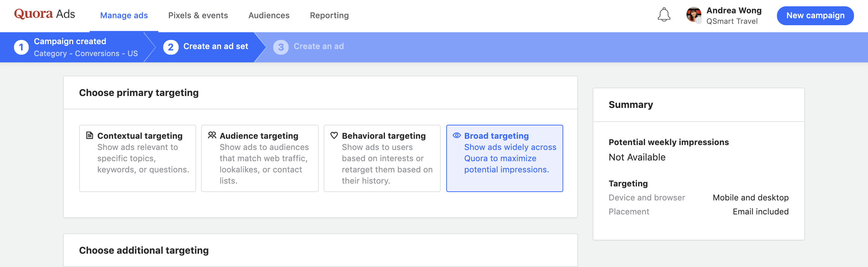
Task: Select the Behavioral targeting option card
Action: pos(382,158)
